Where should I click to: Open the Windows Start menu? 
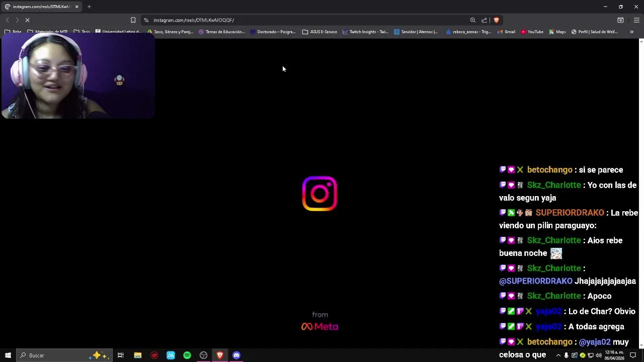[8, 355]
